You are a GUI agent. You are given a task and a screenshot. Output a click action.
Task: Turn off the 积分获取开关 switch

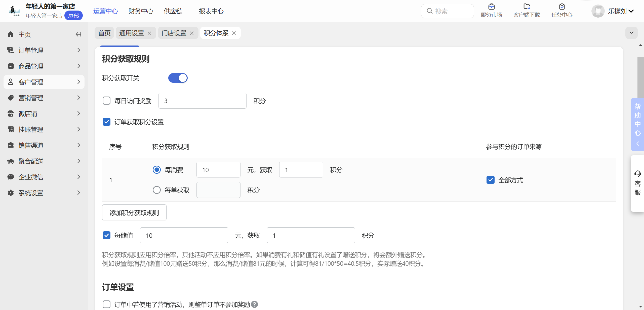tap(178, 78)
